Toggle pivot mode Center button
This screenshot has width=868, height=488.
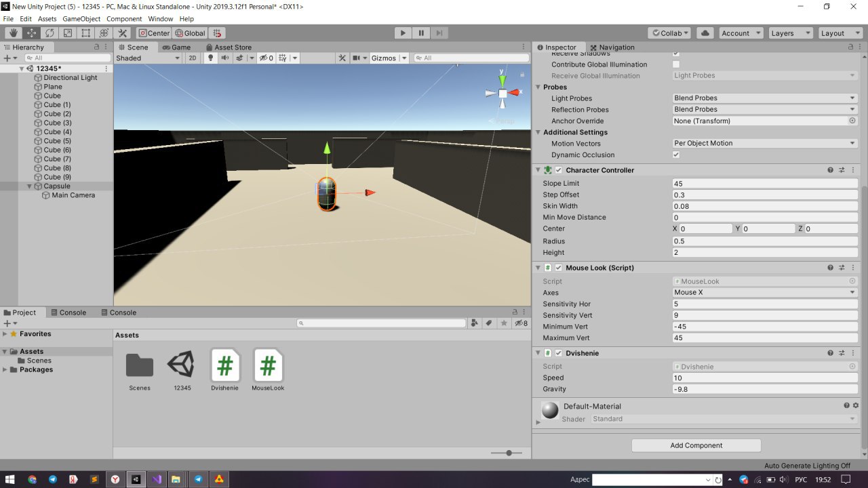pos(154,33)
